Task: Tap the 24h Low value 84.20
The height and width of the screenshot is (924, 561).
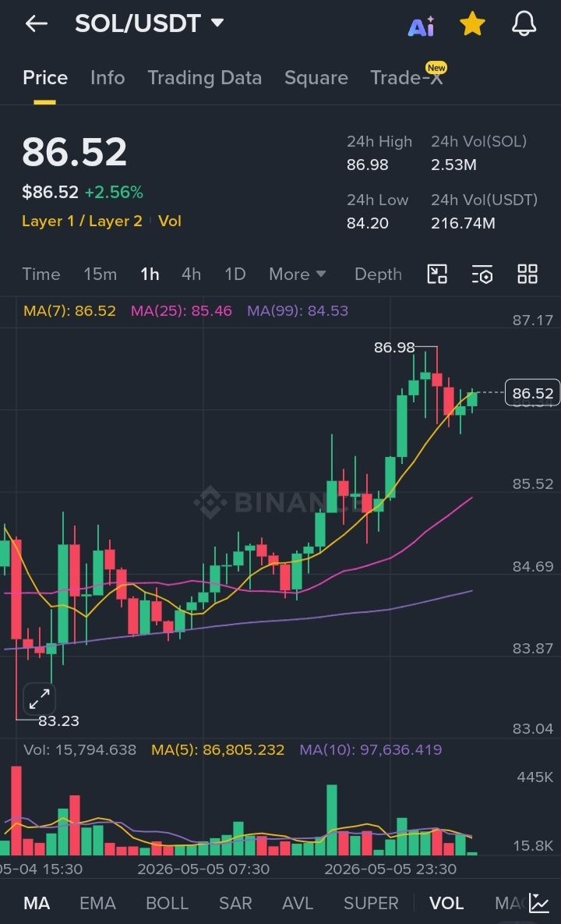Action: coord(367,223)
